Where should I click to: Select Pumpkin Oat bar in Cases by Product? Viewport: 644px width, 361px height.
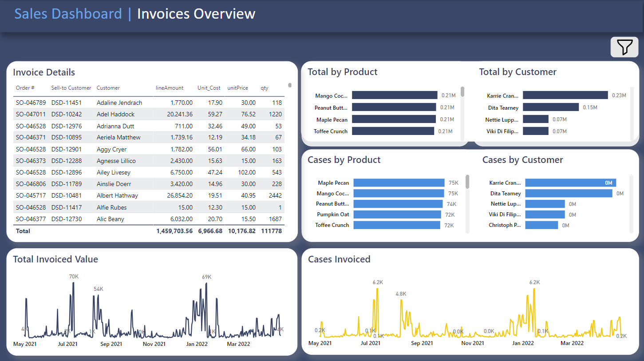click(397, 214)
